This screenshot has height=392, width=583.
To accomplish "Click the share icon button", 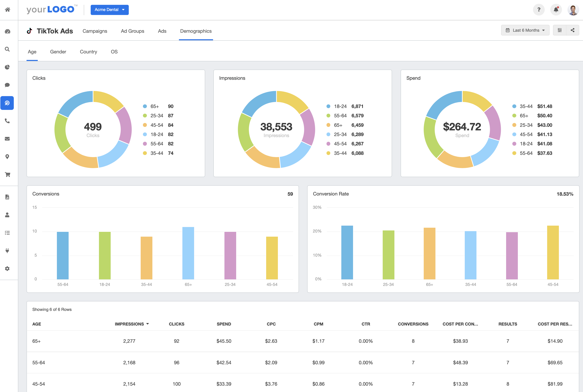I will pyautogui.click(x=572, y=30).
